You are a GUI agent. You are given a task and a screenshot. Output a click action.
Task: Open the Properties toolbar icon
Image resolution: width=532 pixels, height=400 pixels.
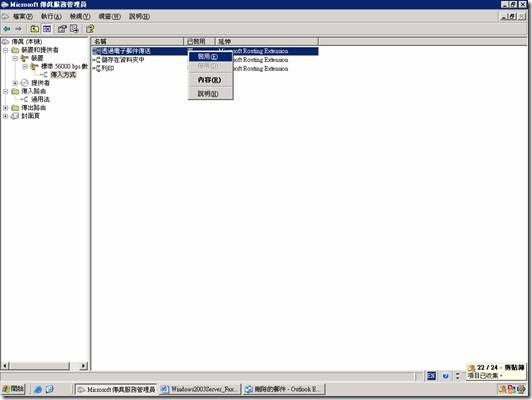point(62,29)
